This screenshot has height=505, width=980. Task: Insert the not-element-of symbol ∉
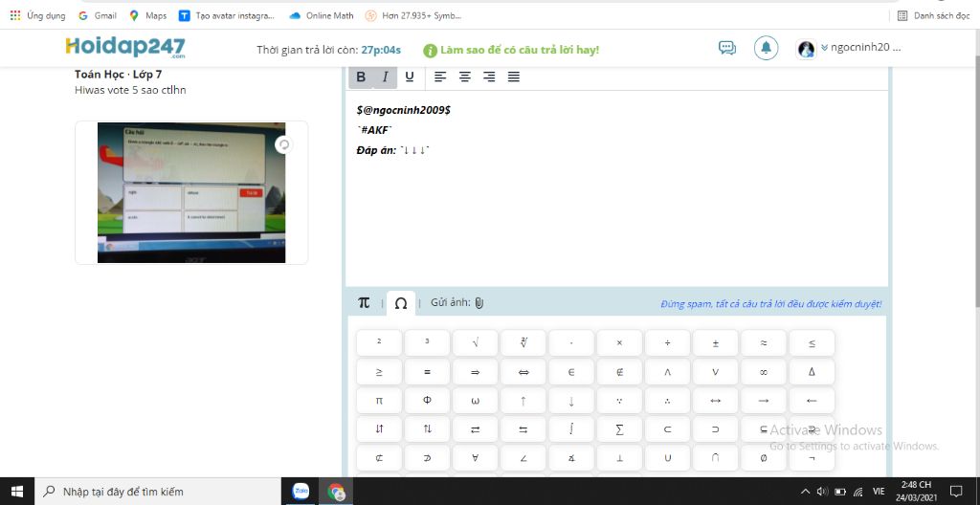[620, 372]
